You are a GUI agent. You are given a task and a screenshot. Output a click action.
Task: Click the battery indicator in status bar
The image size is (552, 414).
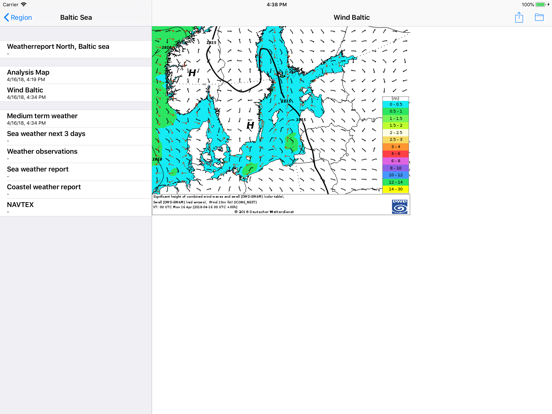541,5
